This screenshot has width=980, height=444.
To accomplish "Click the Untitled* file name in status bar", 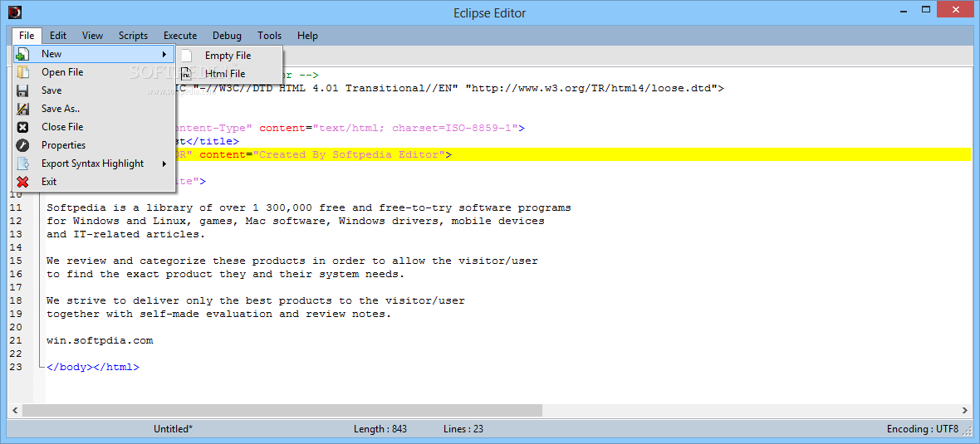I will click(173, 429).
